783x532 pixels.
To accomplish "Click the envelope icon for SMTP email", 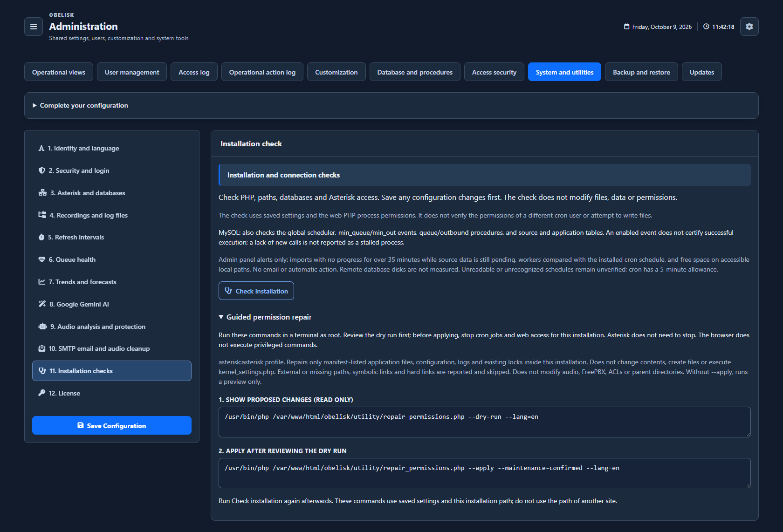I will coord(42,348).
